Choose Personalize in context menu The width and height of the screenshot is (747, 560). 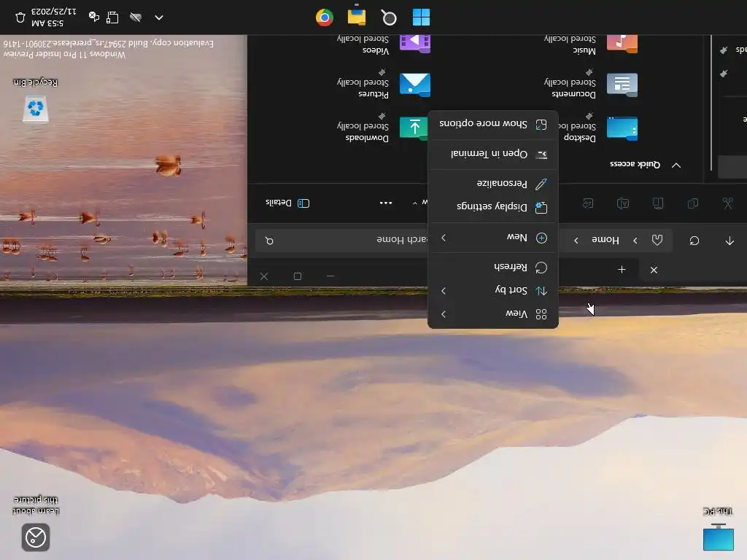(x=493, y=183)
